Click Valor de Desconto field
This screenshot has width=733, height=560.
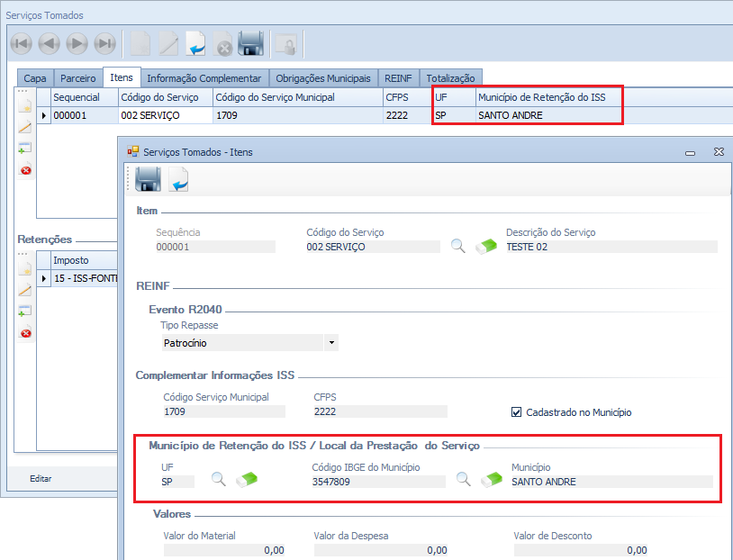pos(581,550)
